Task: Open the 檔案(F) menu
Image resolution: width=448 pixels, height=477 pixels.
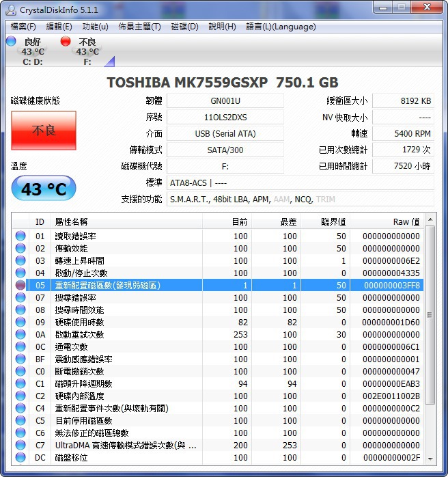Action: 23,27
